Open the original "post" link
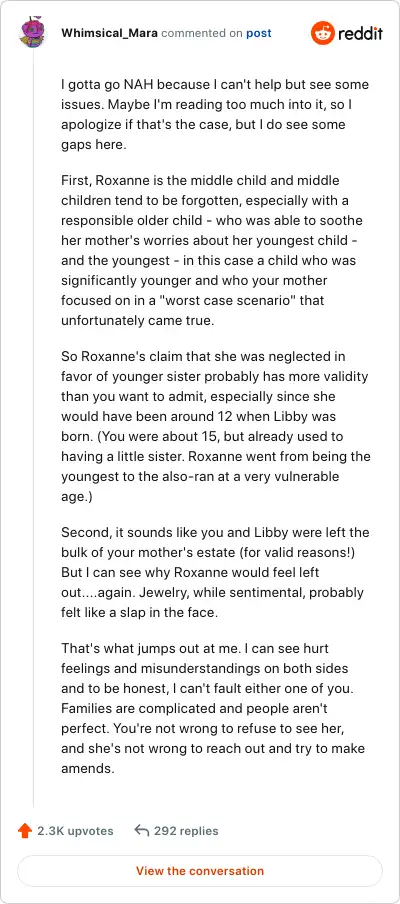The width and height of the screenshot is (400, 904). click(259, 33)
